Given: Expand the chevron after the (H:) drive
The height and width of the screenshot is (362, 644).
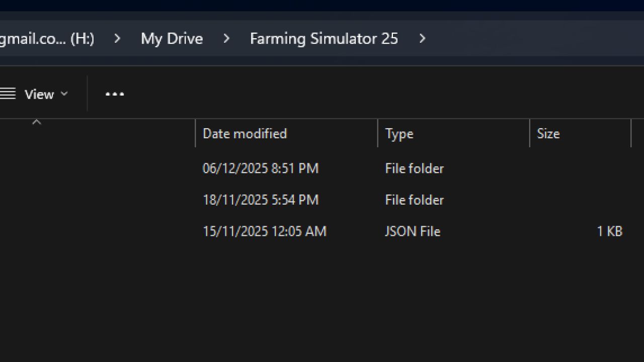Looking at the screenshot, I should pyautogui.click(x=117, y=39).
